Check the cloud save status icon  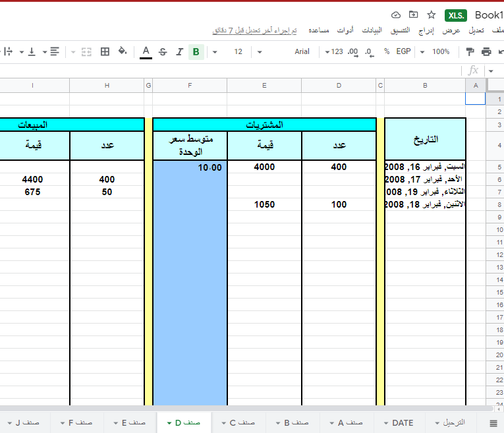pyautogui.click(x=396, y=14)
